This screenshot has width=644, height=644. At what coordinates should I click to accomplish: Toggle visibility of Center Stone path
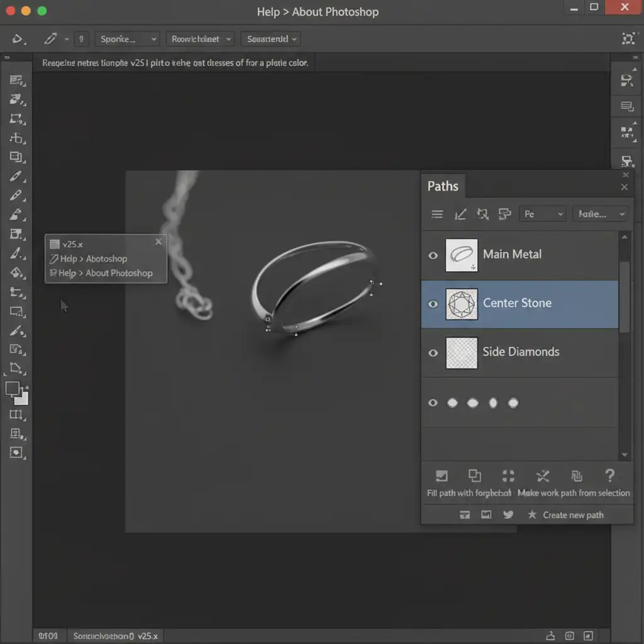point(433,304)
